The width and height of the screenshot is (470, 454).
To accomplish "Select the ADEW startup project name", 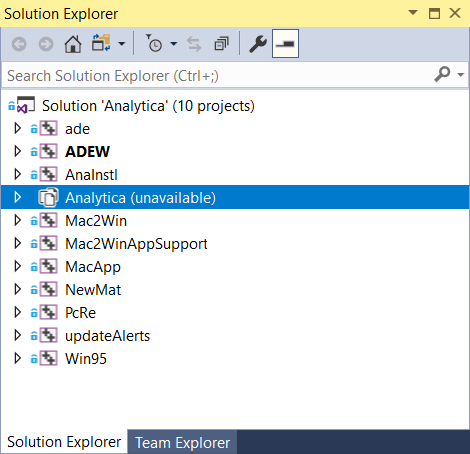I will tap(87, 152).
